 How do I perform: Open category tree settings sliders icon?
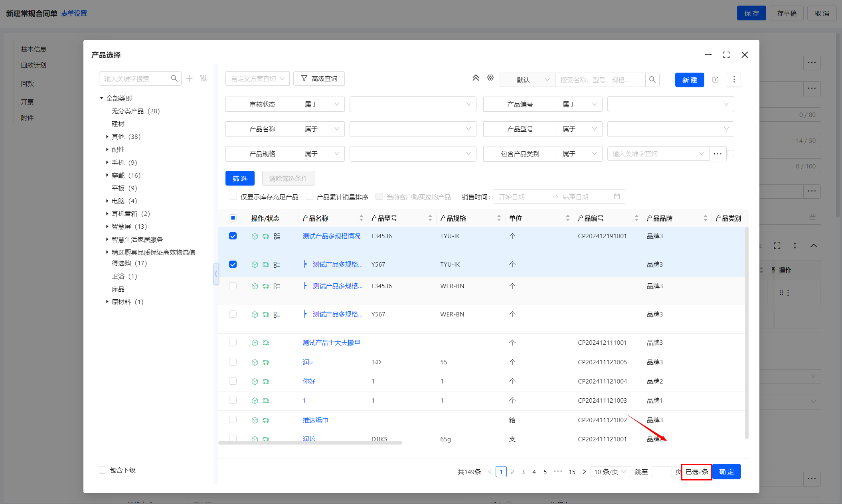(x=204, y=79)
